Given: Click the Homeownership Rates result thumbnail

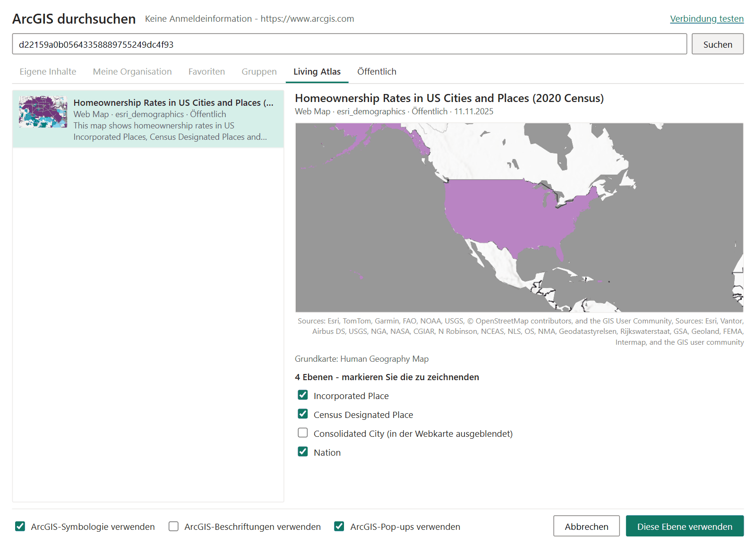Looking at the screenshot, I should click(x=43, y=112).
